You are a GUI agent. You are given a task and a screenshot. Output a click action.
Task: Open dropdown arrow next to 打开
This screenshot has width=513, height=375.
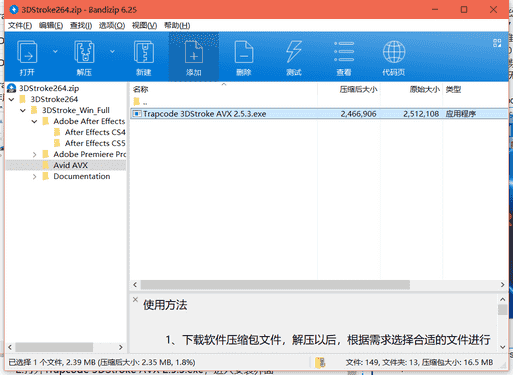(x=55, y=51)
